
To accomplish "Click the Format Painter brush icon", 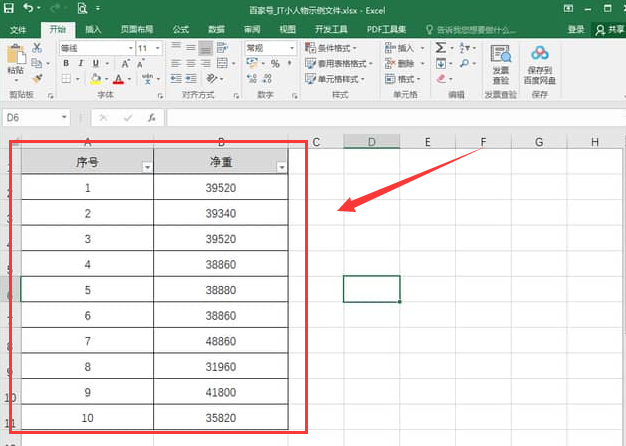I will pos(38,78).
